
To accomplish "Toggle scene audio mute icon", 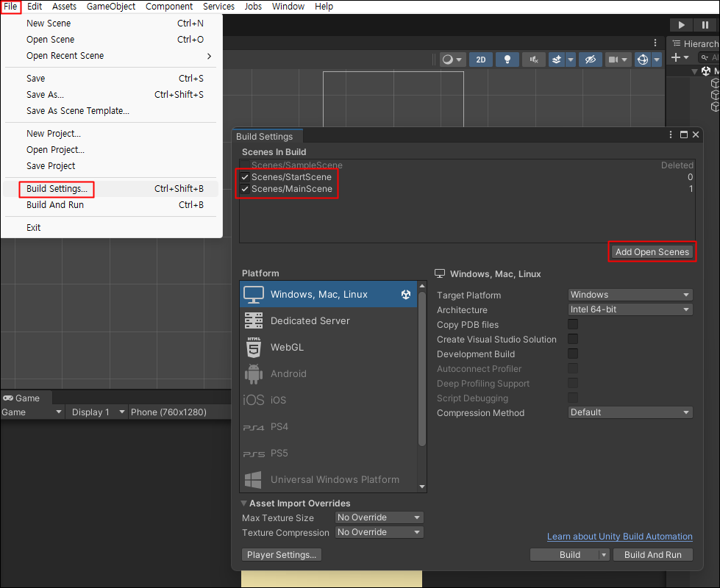I will pos(534,60).
